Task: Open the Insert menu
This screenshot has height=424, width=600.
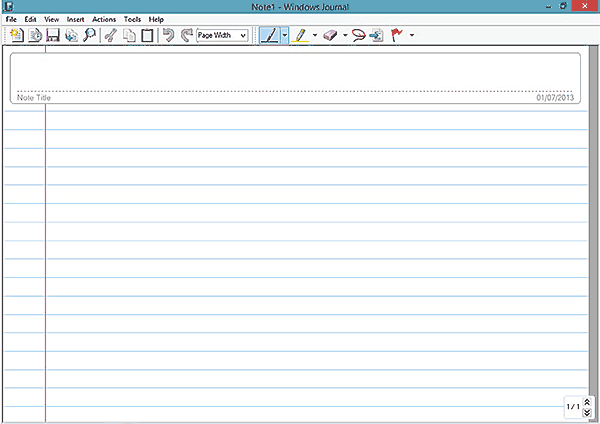Action: [76, 19]
